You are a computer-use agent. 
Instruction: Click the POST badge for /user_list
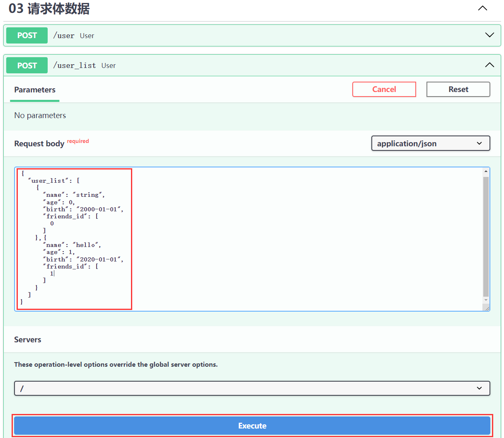(x=27, y=65)
